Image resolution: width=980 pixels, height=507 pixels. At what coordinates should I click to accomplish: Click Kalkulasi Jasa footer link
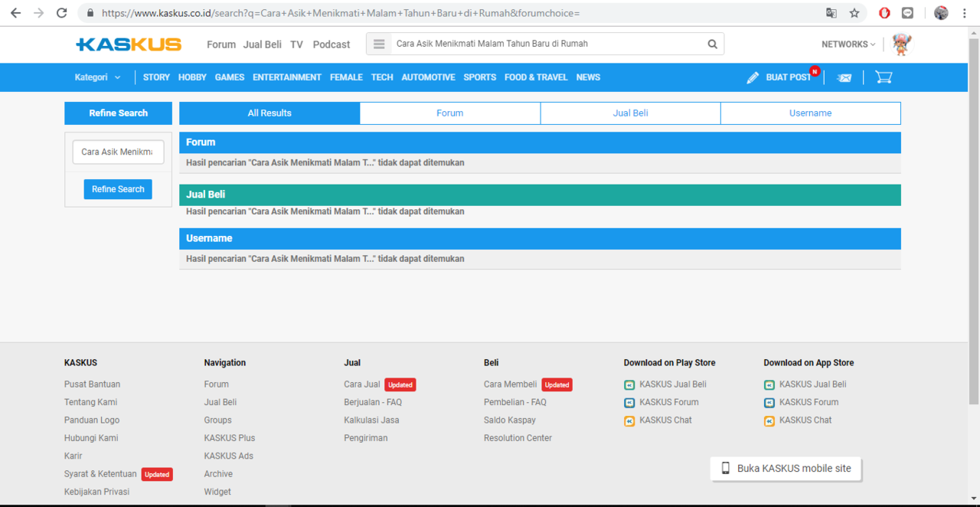pos(371,420)
